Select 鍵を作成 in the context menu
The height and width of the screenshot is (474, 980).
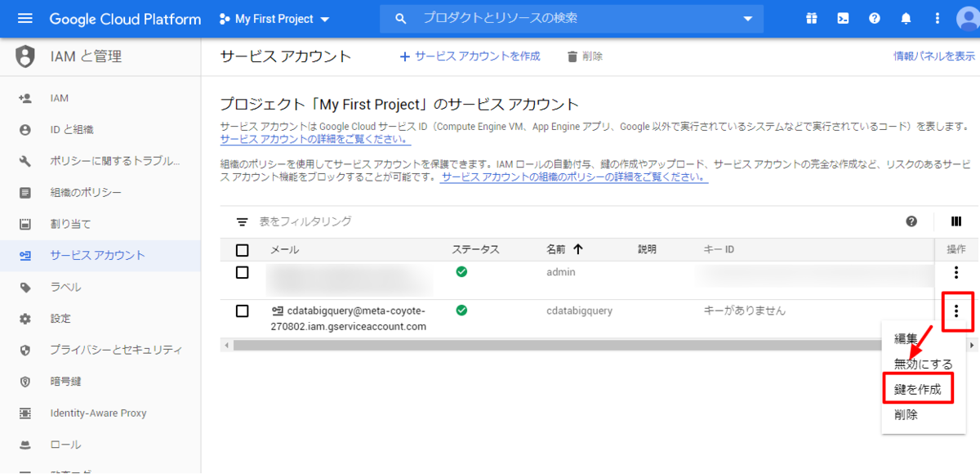(x=918, y=388)
